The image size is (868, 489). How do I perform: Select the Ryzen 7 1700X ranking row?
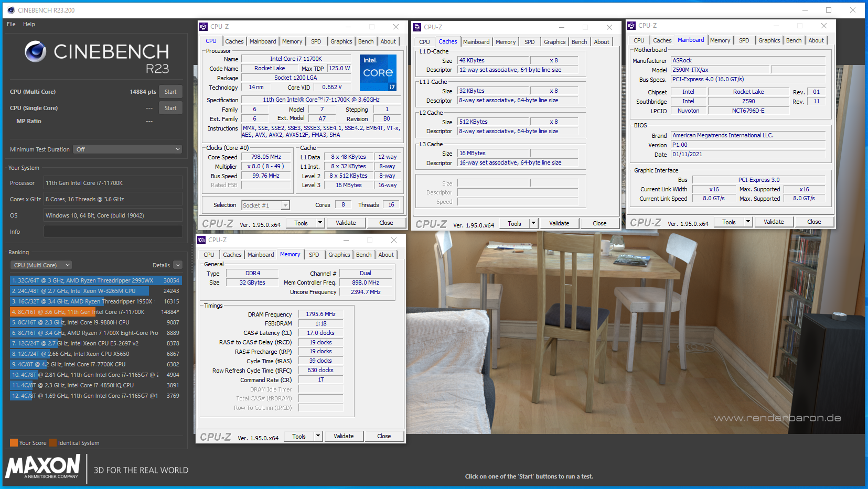coord(96,333)
